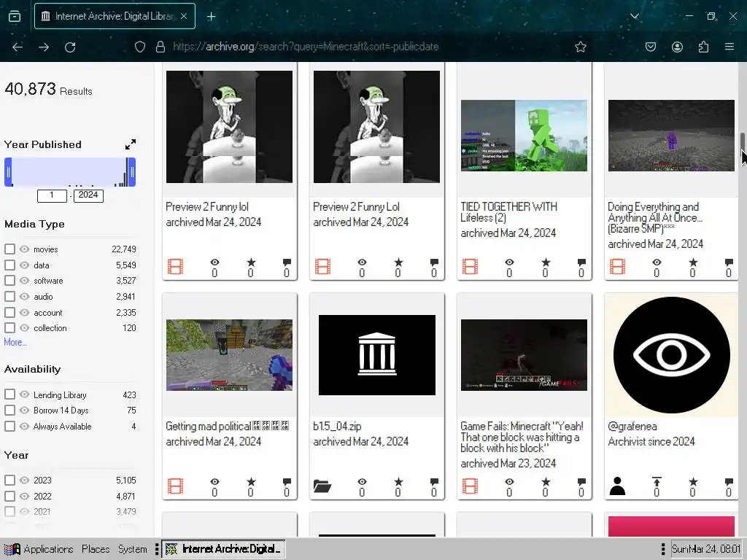Check the Lending Library availability box
This screenshot has width=747, height=560.
point(9,394)
